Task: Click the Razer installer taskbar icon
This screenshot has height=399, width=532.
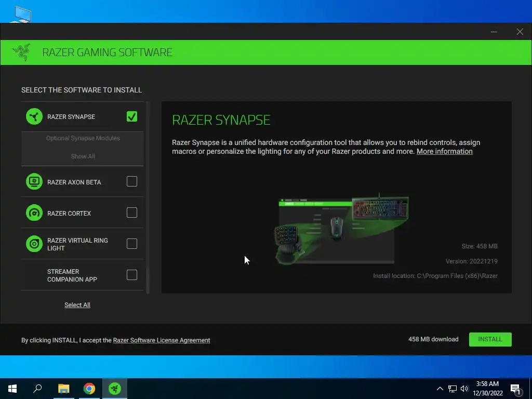Action: pos(115,389)
